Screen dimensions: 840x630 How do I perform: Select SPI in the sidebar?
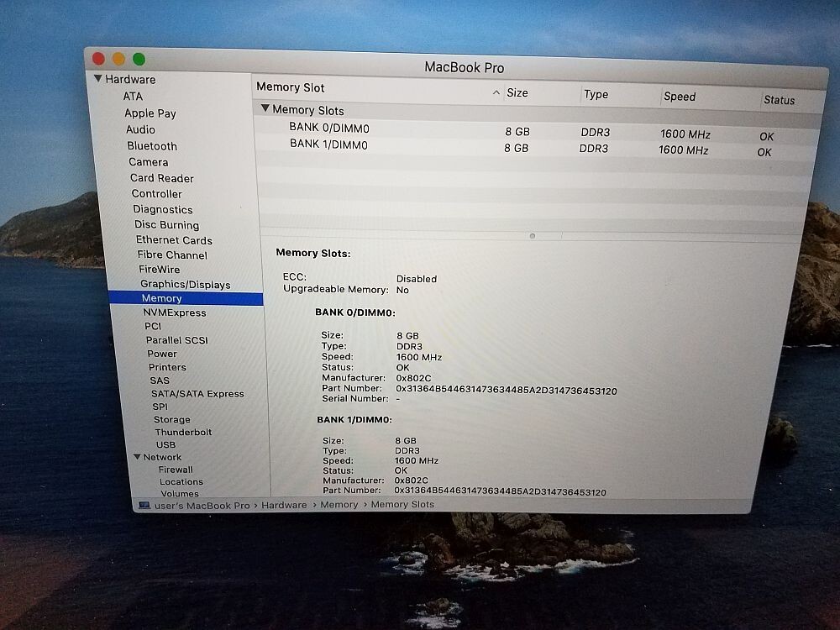(160, 407)
